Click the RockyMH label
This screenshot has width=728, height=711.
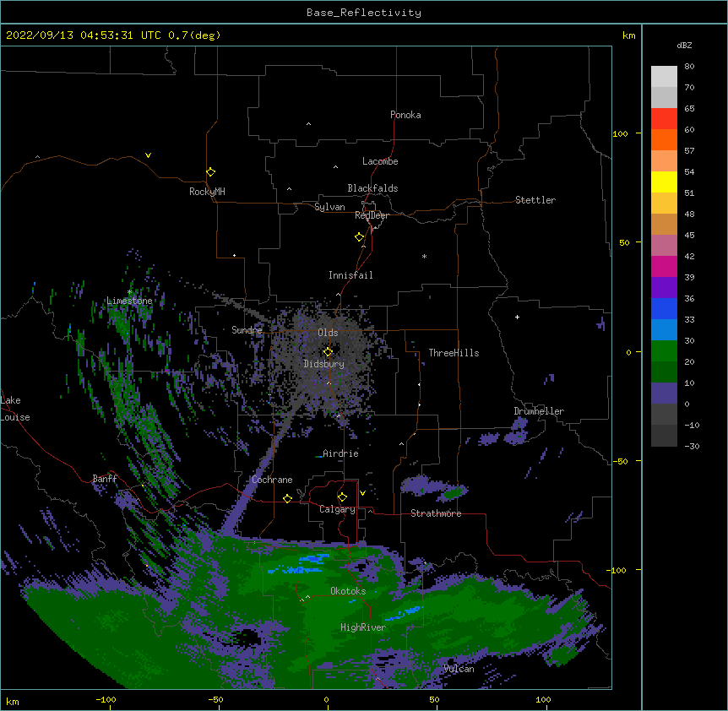tap(207, 192)
